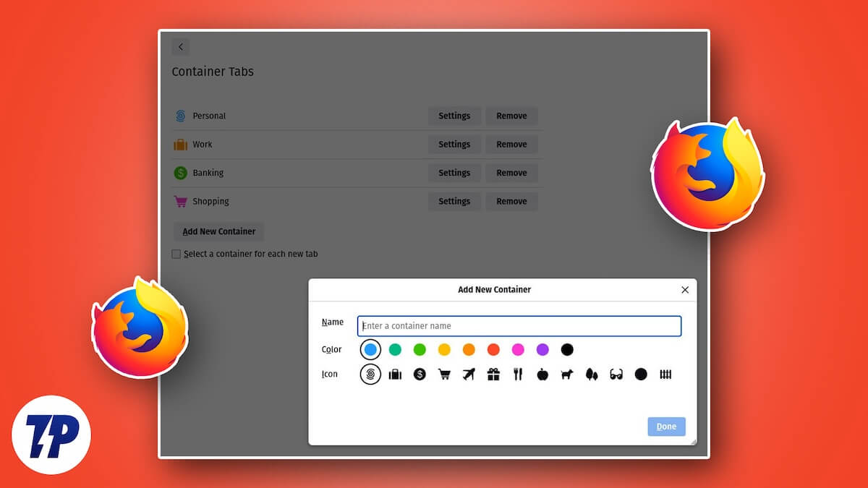Pick the orange color swatch
Image resolution: width=868 pixels, height=488 pixels.
[x=469, y=349]
